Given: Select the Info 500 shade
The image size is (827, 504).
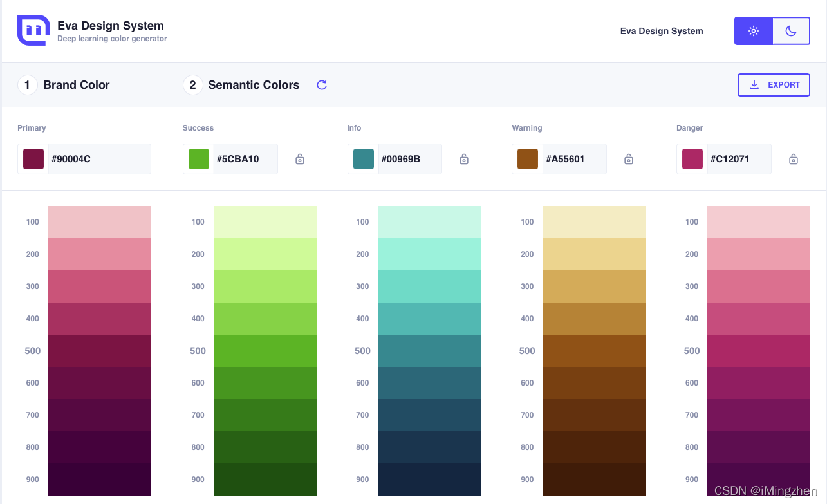Looking at the screenshot, I should point(429,351).
